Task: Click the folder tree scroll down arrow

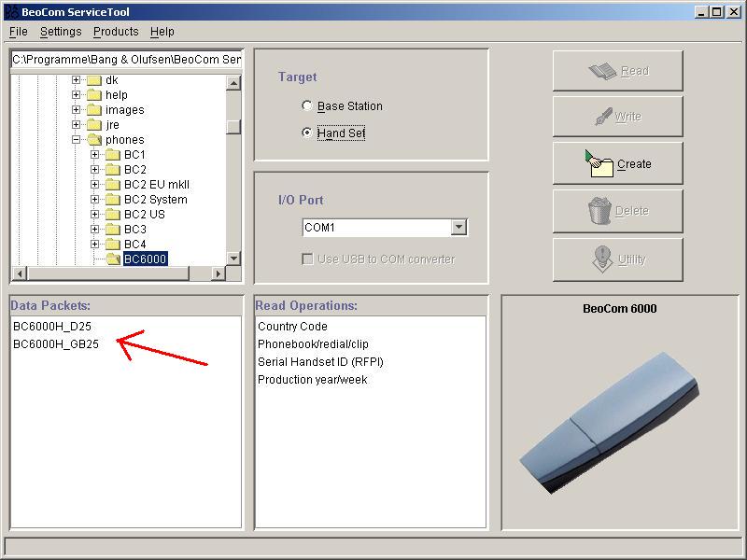Action: [x=233, y=259]
